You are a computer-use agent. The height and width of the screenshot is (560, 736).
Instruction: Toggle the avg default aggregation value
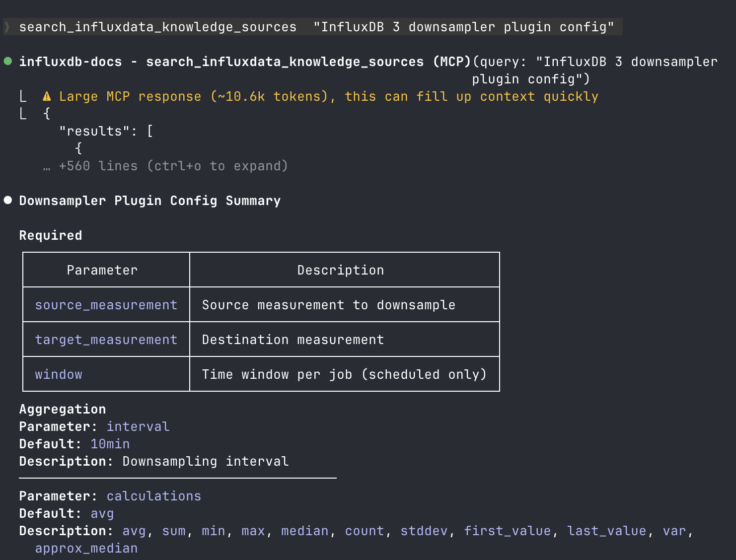[x=102, y=513]
